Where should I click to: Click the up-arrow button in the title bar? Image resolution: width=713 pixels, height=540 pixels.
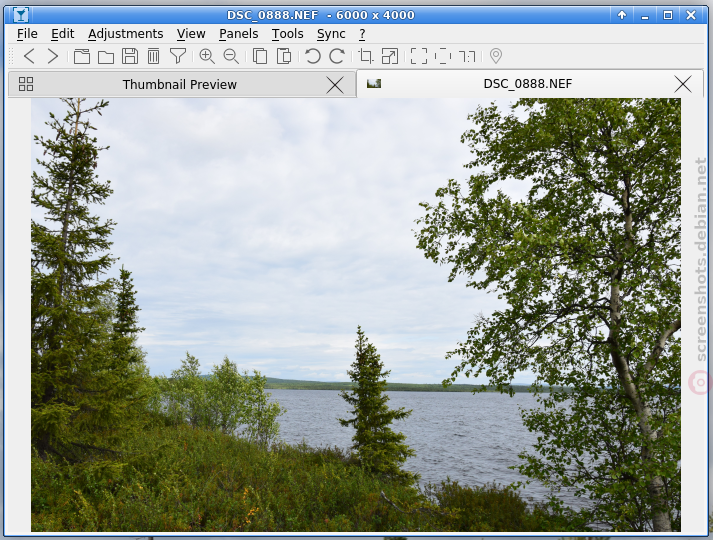pyautogui.click(x=622, y=15)
